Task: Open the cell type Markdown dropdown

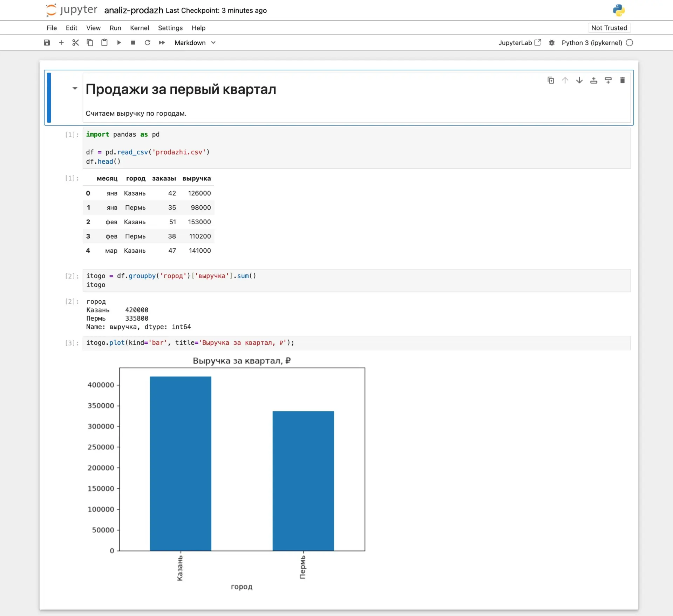Action: tap(195, 43)
